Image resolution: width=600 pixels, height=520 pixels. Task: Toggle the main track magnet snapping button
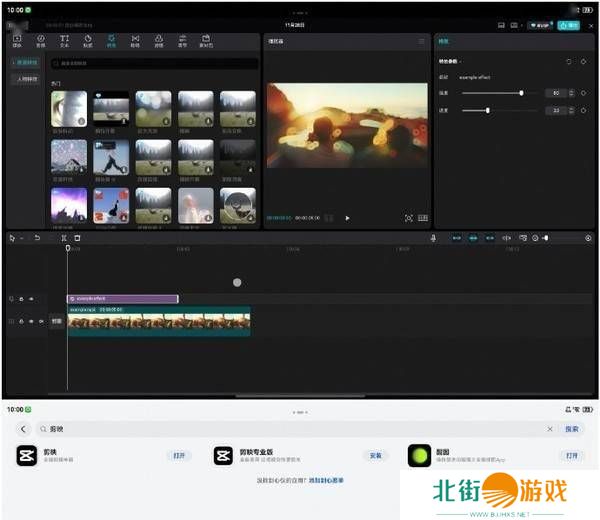point(458,238)
